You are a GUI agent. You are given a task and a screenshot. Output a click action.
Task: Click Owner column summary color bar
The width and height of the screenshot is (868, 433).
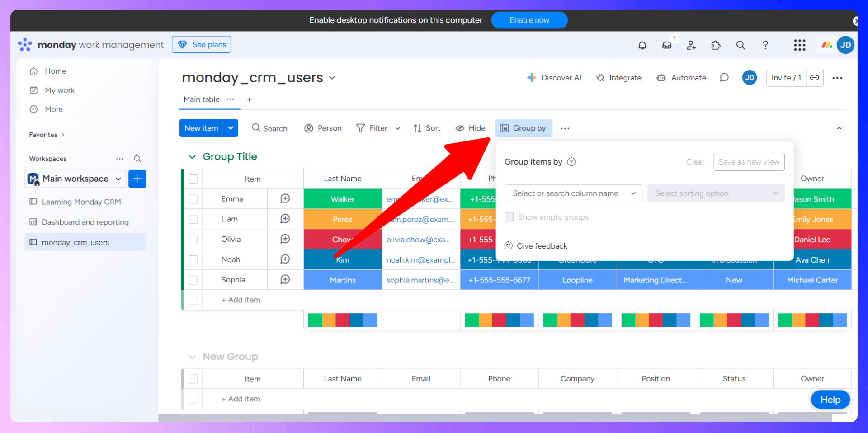pyautogui.click(x=812, y=320)
